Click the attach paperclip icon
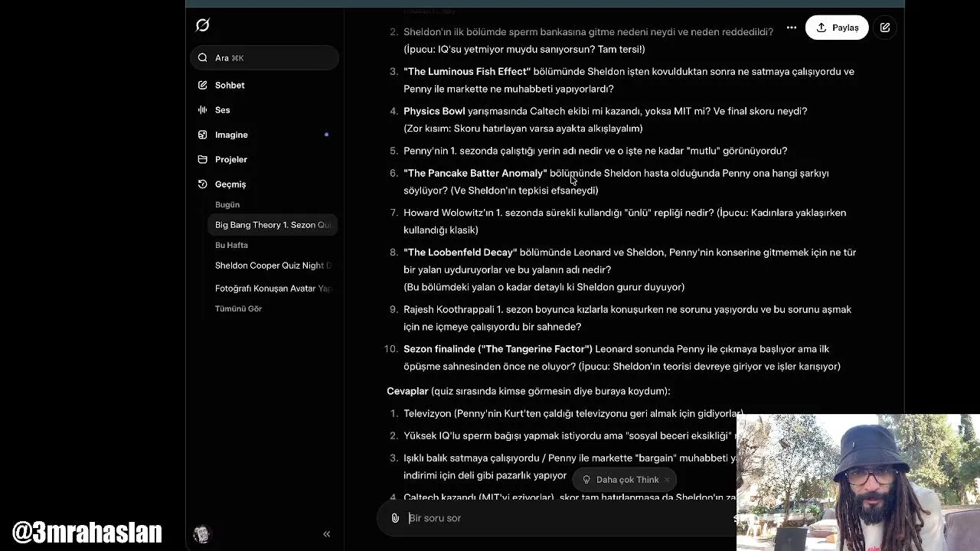The width and height of the screenshot is (980, 551). (395, 518)
